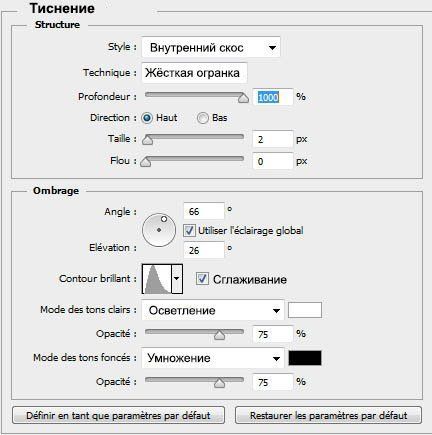Click the black shadow color swatch
This screenshot has width=432, height=435.
pyautogui.click(x=305, y=358)
